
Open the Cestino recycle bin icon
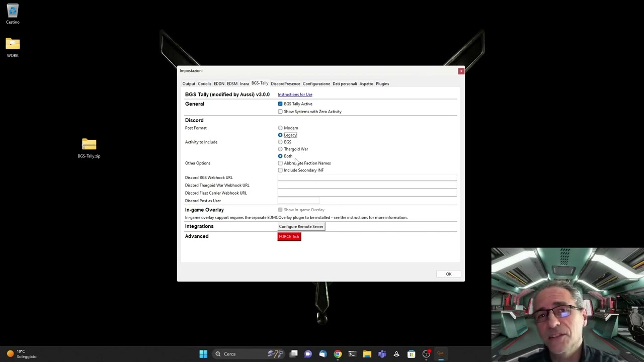pyautogui.click(x=13, y=14)
